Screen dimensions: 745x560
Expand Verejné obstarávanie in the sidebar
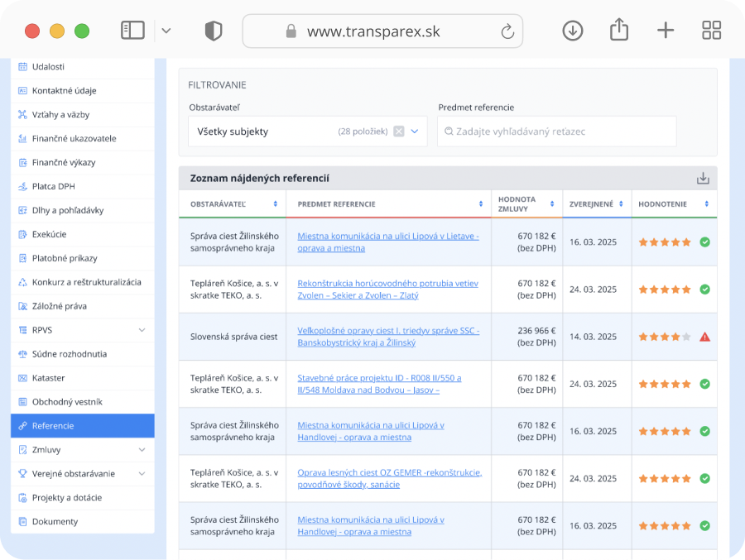click(142, 474)
